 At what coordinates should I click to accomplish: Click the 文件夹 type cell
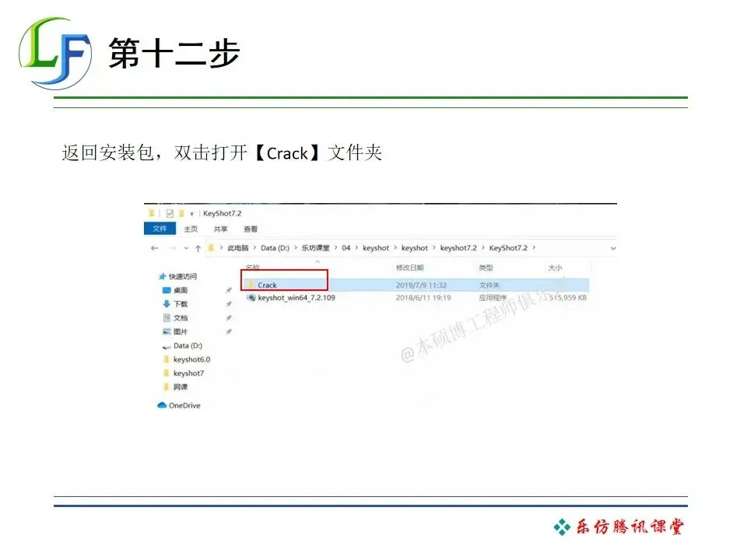tap(489, 285)
